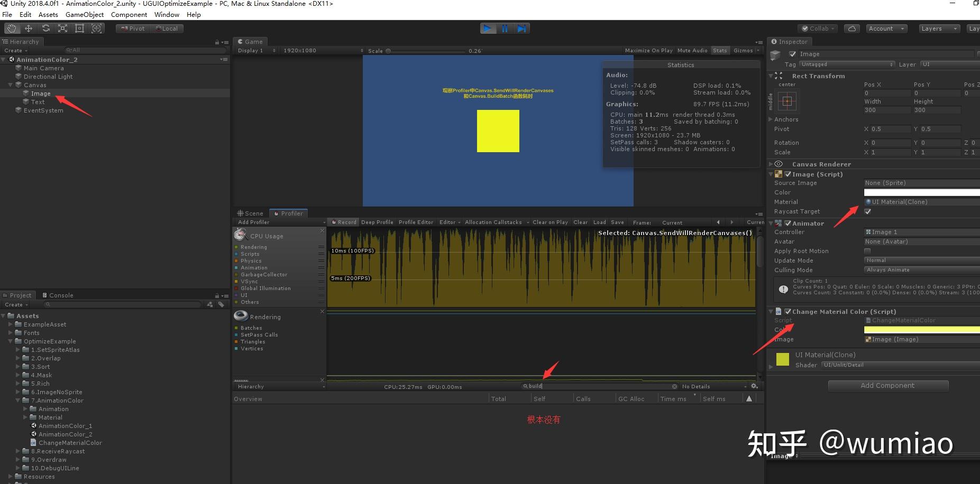Image resolution: width=980 pixels, height=484 pixels.
Task: Select the Rect Transform tool
Action: click(x=80, y=28)
